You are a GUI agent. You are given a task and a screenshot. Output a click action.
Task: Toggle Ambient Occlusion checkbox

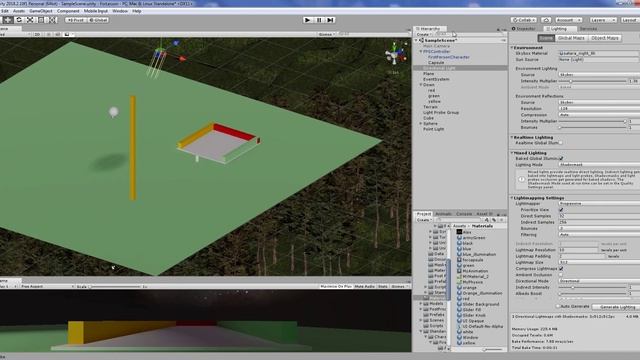pyautogui.click(x=561, y=275)
